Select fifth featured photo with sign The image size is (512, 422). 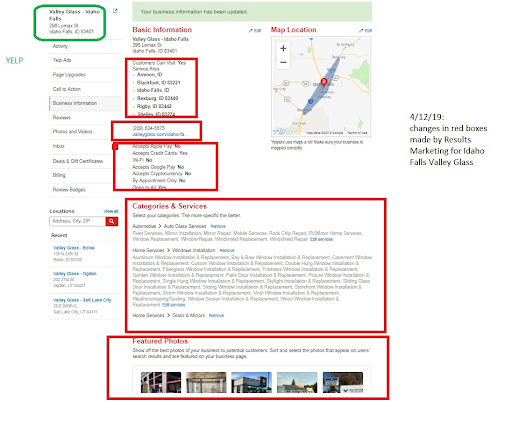343,382
